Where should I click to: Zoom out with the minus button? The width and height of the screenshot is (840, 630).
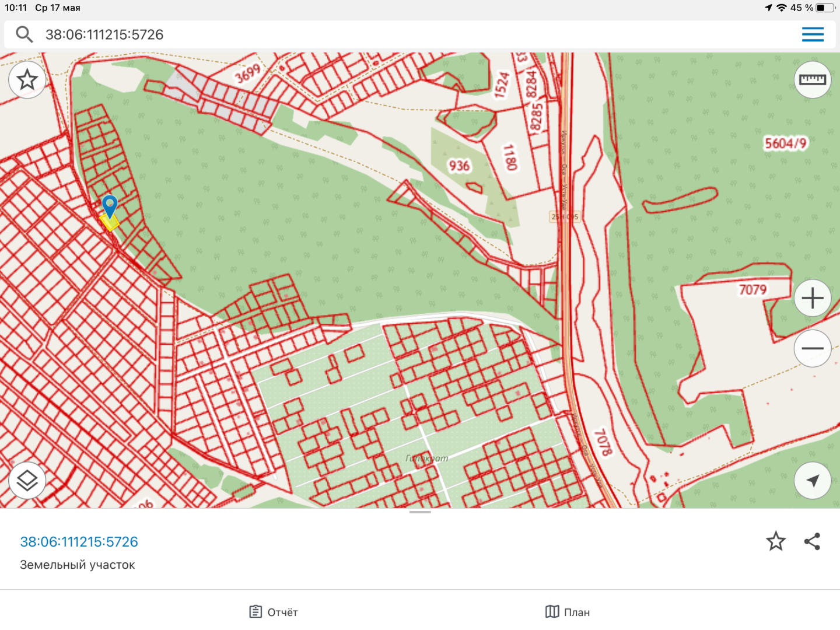pyautogui.click(x=813, y=348)
